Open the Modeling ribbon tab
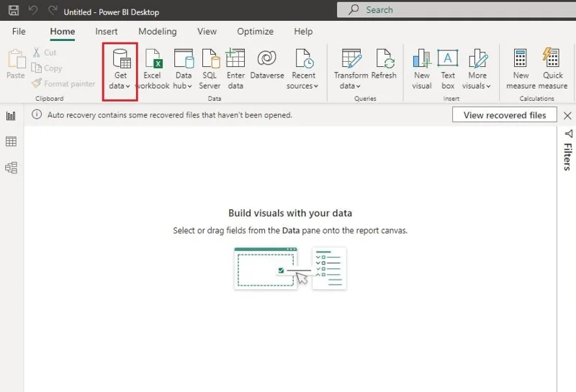 158,32
